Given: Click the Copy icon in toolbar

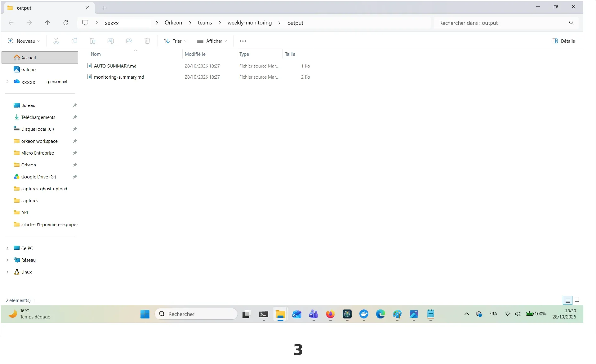Looking at the screenshot, I should [x=74, y=41].
